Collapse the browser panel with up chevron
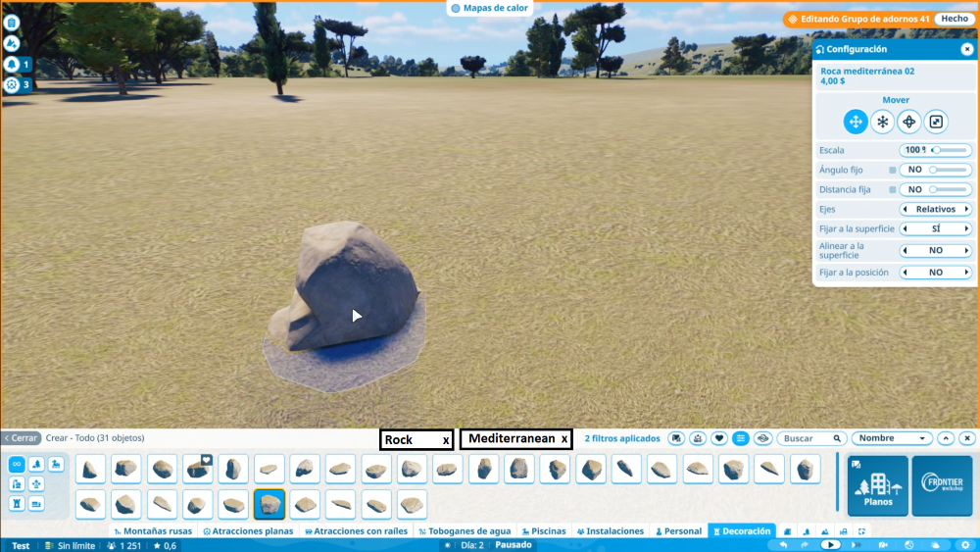This screenshot has height=552, width=980. pyautogui.click(x=946, y=438)
